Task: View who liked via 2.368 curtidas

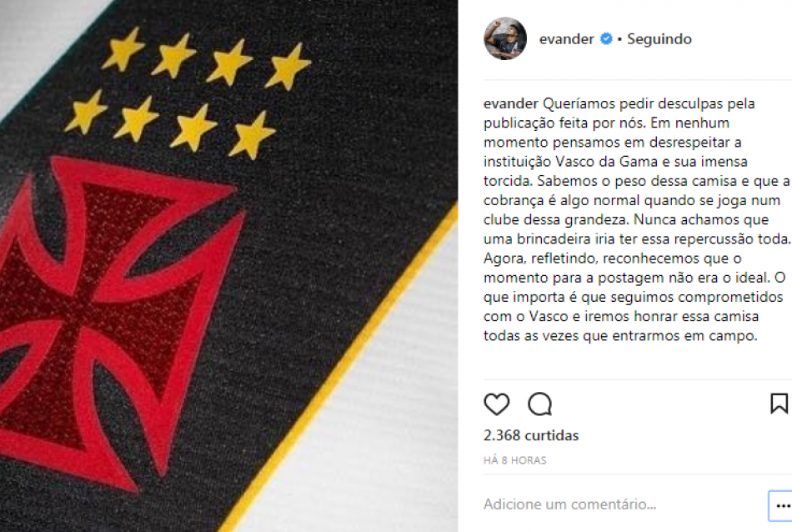Action: click(531, 435)
